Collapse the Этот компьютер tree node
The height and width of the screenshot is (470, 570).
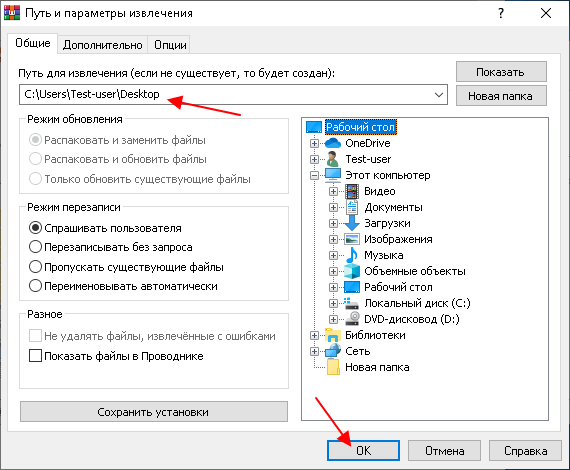[314, 175]
